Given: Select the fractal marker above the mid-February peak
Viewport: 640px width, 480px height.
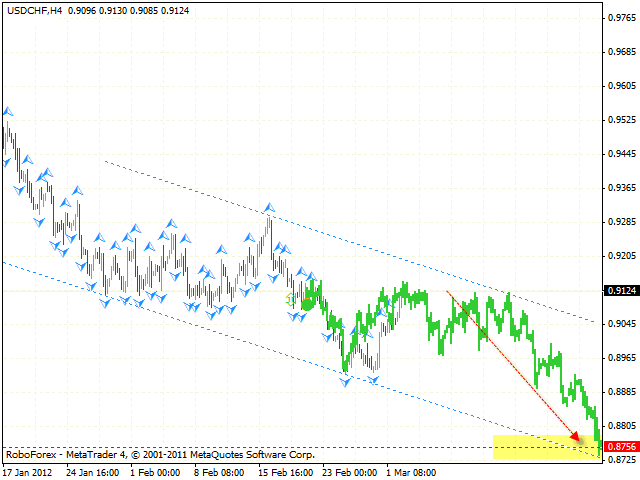Looking at the screenshot, I should click(269, 208).
